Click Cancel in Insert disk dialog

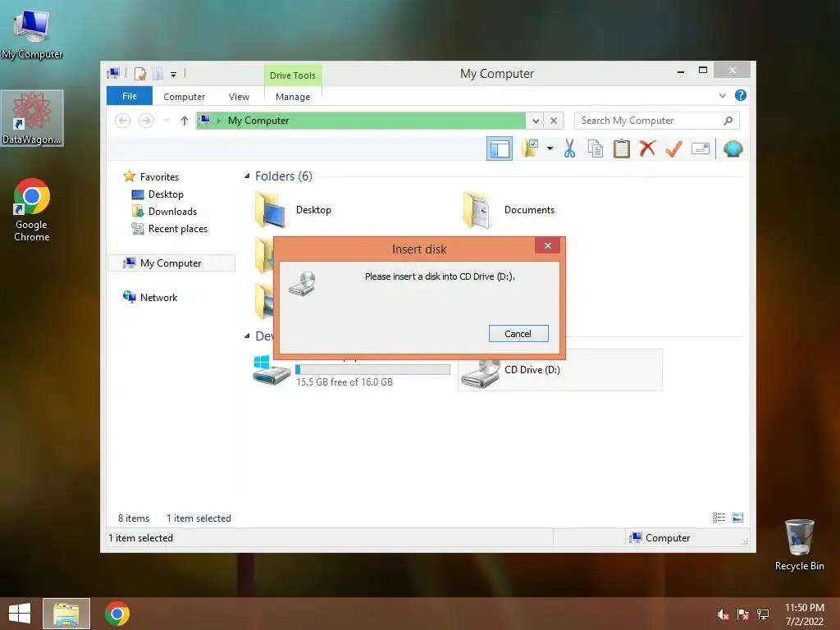click(518, 334)
